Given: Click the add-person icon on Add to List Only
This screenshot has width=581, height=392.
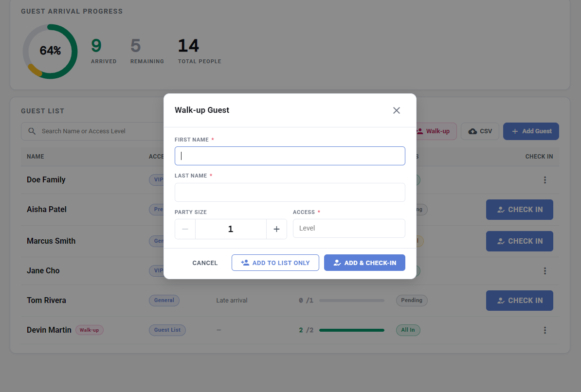Looking at the screenshot, I should (245, 263).
